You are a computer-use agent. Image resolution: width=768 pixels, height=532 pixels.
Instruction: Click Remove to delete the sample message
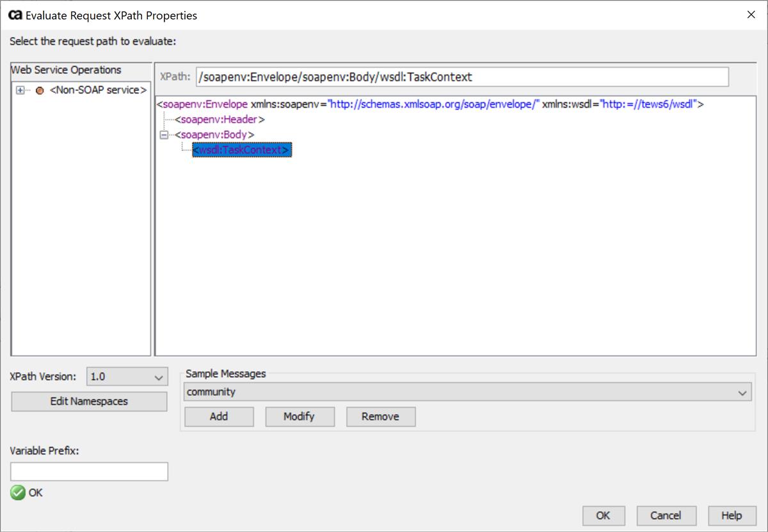coord(380,416)
